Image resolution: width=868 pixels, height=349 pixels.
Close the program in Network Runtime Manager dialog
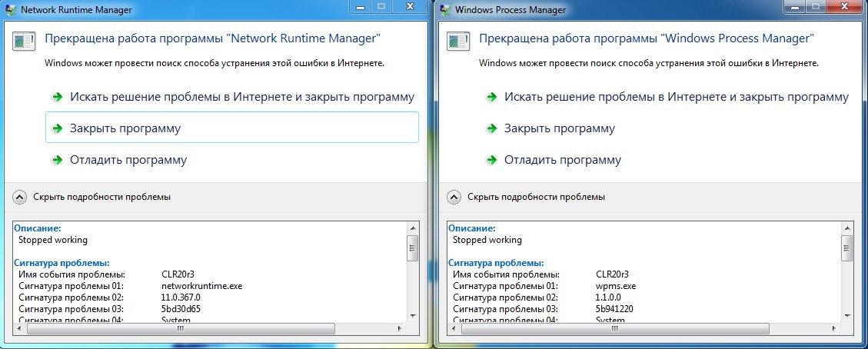pyautogui.click(x=232, y=129)
